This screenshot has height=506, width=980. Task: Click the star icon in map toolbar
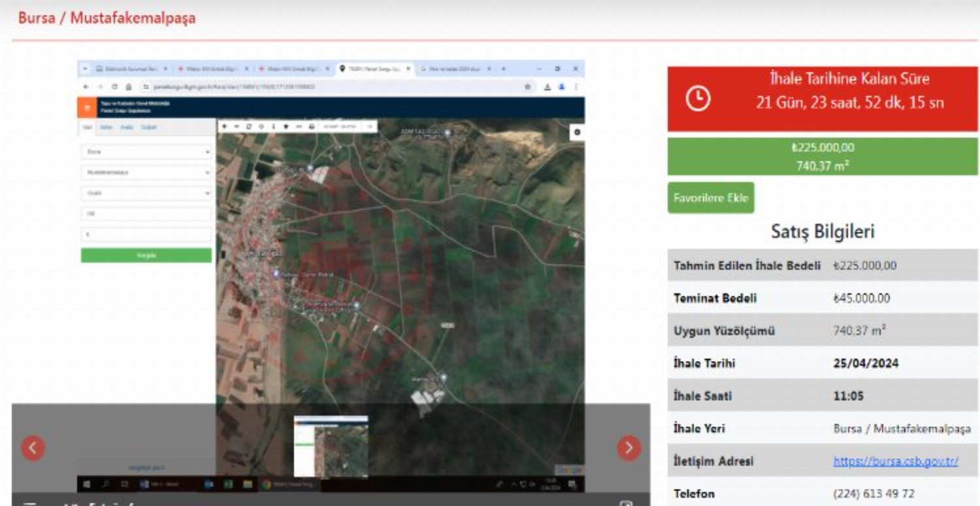point(286,127)
